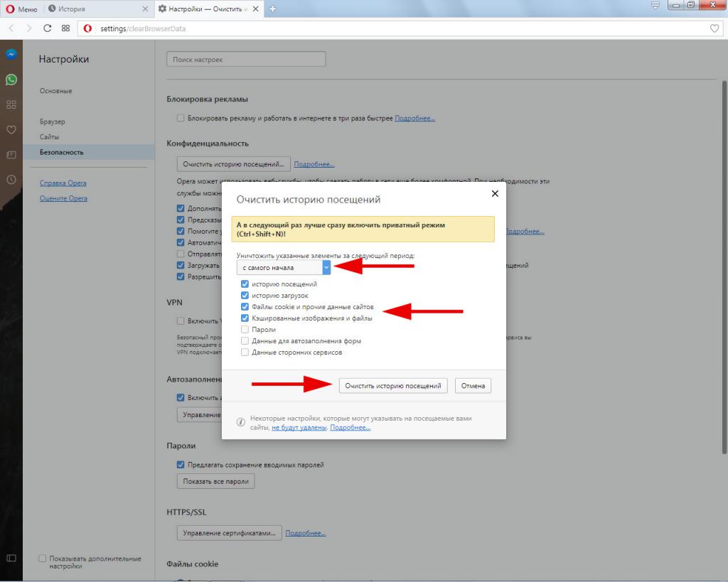Check Данные для автозаполнения форм
This screenshot has height=582, width=728.
click(245, 340)
